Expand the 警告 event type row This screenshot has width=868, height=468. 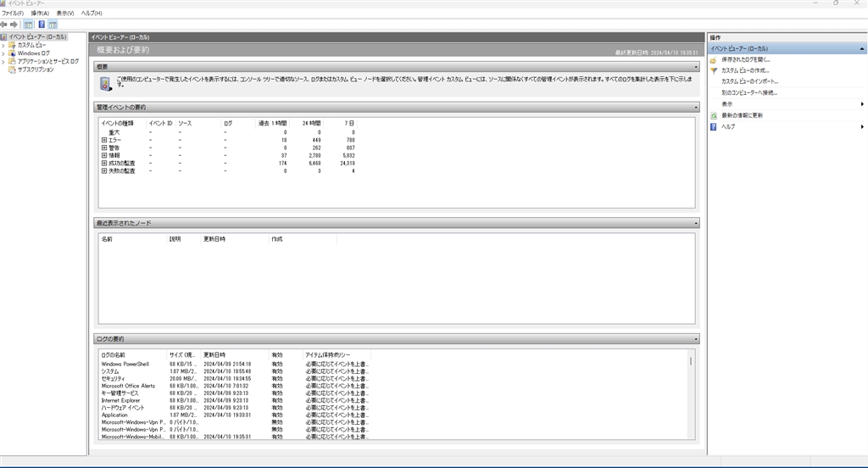[x=104, y=148]
